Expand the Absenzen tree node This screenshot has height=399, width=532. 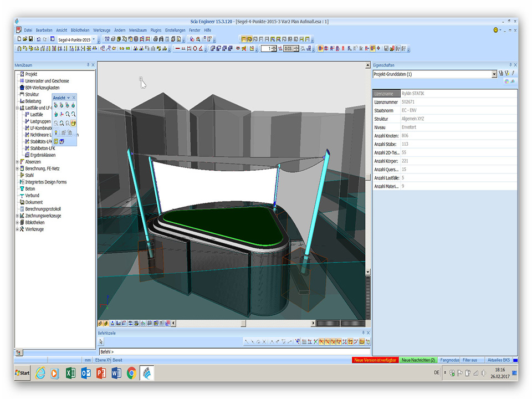17,162
